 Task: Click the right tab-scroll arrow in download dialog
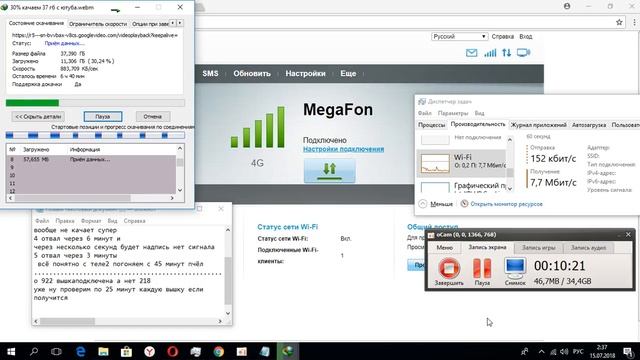pyautogui.click(x=180, y=23)
